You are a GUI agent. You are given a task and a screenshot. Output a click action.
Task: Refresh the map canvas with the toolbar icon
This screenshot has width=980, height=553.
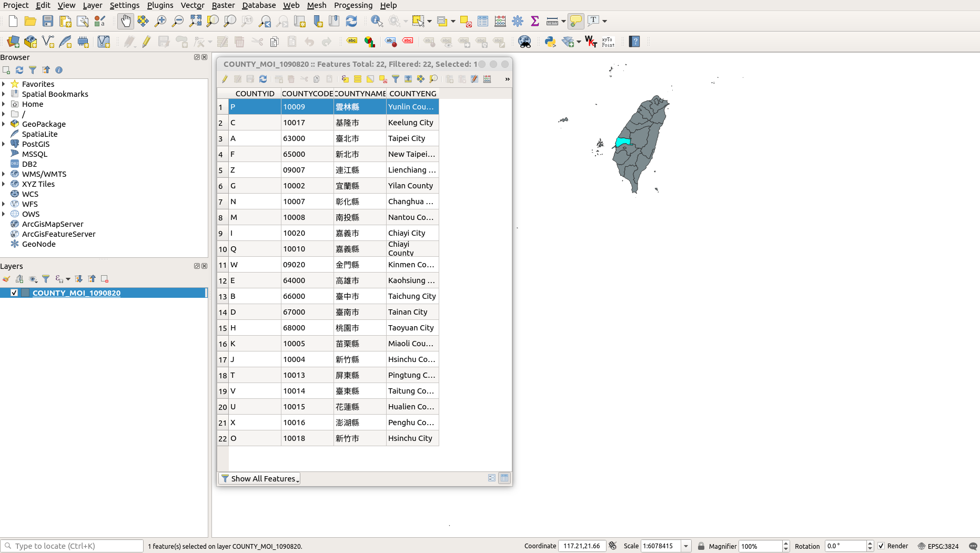click(x=351, y=21)
